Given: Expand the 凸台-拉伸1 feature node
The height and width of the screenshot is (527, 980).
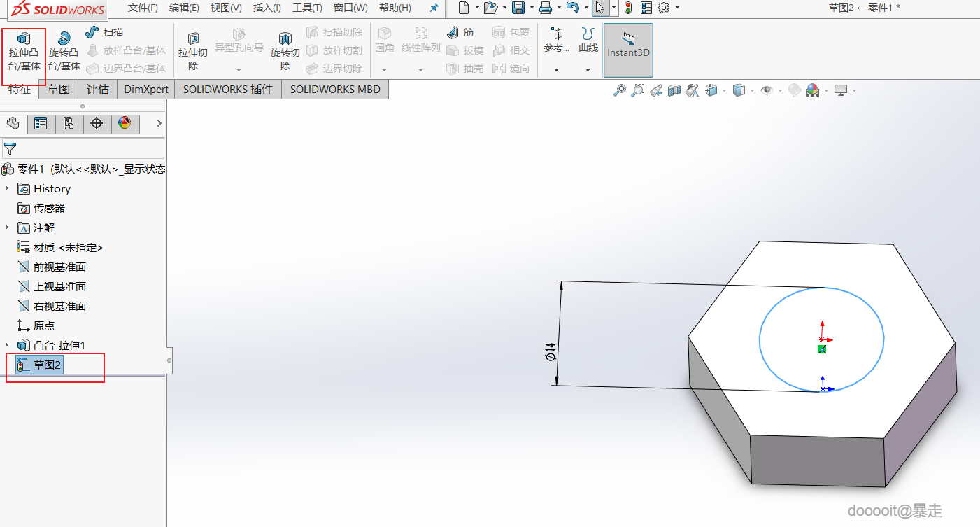Looking at the screenshot, I should tap(7, 345).
